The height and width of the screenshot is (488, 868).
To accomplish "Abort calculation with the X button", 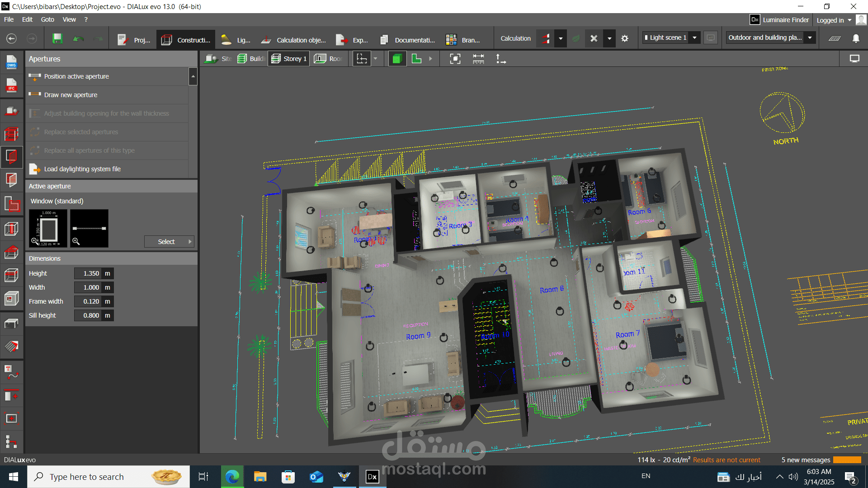I will click(x=594, y=38).
